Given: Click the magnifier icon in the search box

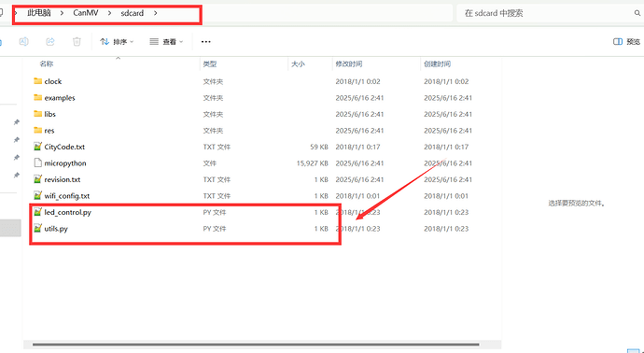Looking at the screenshot, I should (637, 13).
